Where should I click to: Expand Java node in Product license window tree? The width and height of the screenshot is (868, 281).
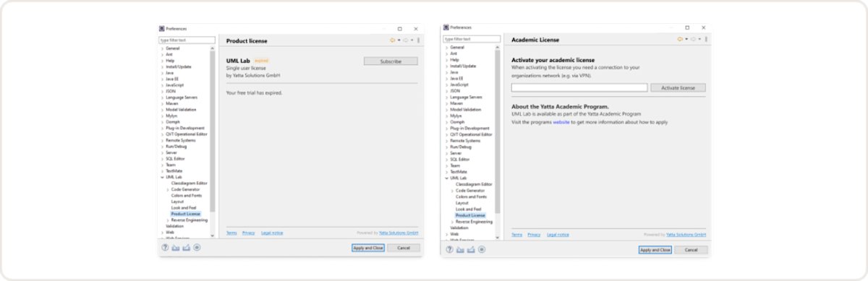tap(162, 73)
